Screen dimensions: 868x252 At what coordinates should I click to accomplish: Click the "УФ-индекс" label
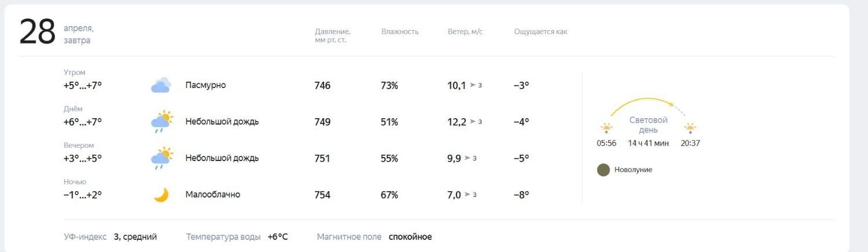(85, 237)
